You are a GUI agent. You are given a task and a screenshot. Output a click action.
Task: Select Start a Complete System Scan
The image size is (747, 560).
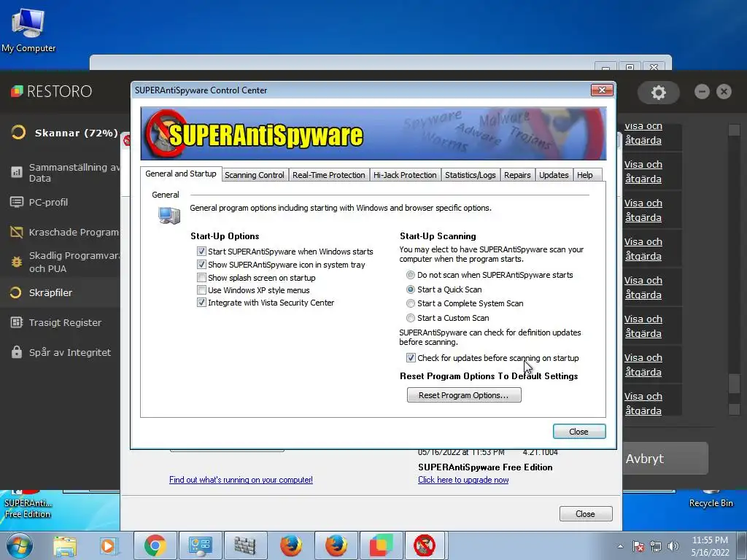(410, 303)
